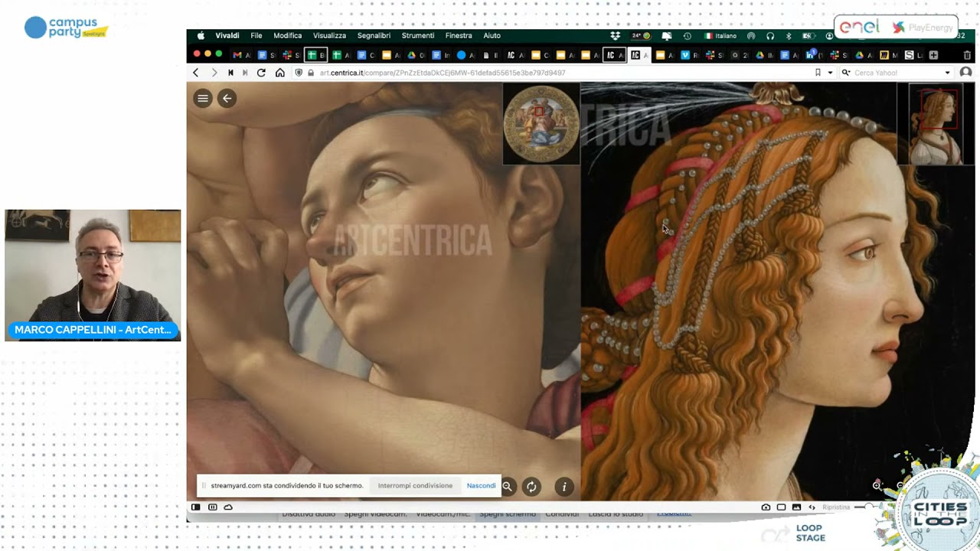Open the Segnalibri menu
980x551 pixels.
374,36
